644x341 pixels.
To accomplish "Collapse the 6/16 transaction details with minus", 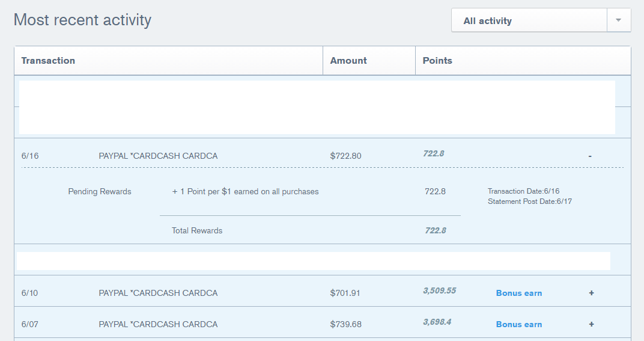I will [590, 156].
